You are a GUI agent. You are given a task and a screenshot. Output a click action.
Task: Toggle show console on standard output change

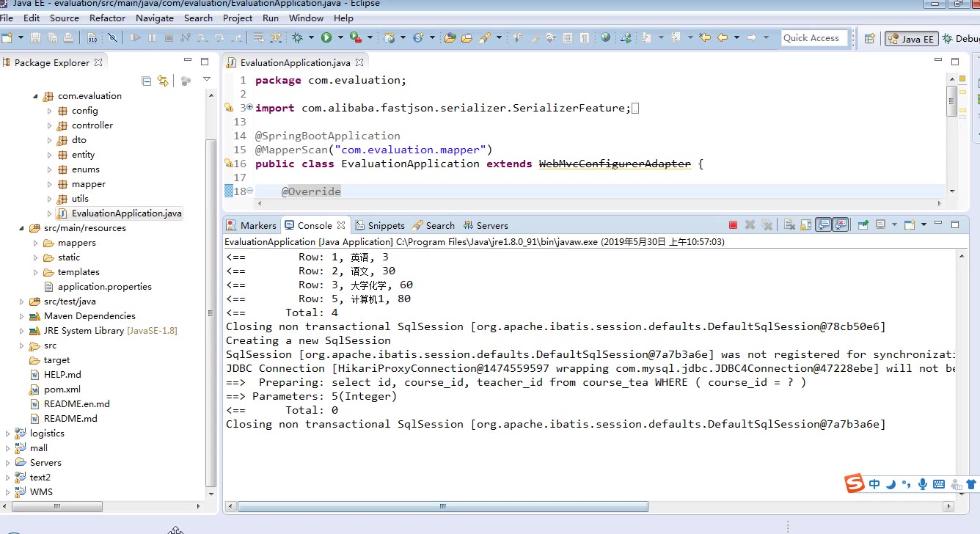(x=824, y=225)
